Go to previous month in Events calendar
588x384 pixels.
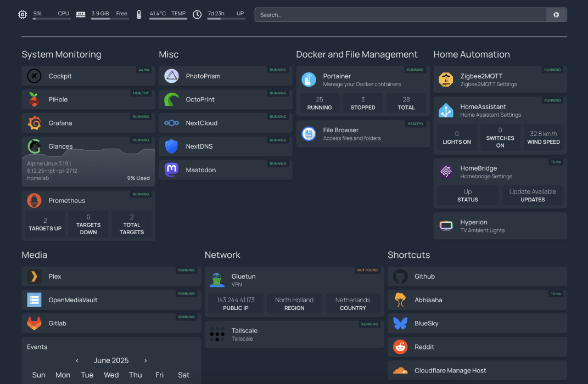click(77, 360)
